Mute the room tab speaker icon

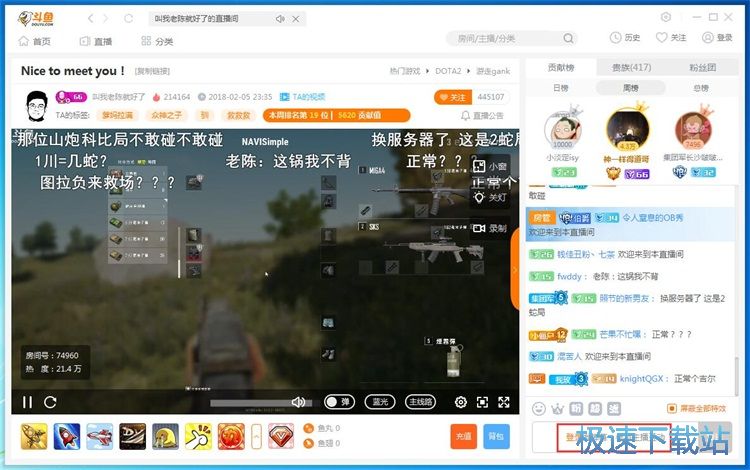(280, 19)
